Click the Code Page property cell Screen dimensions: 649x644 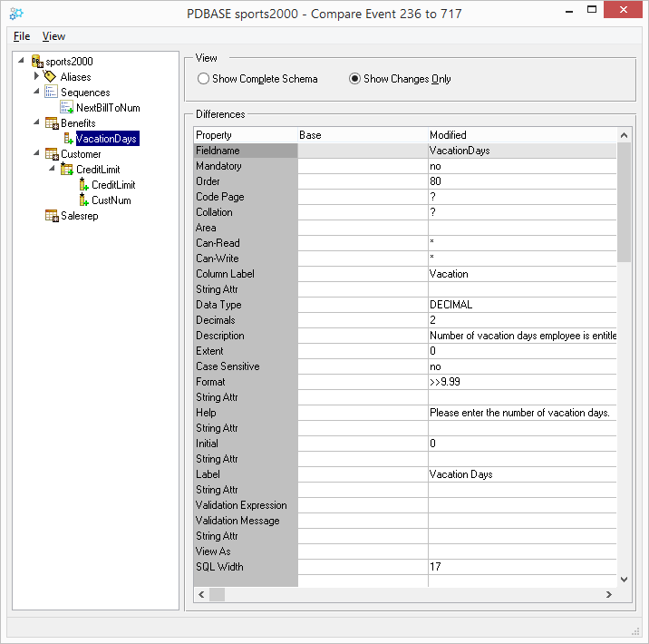246,197
